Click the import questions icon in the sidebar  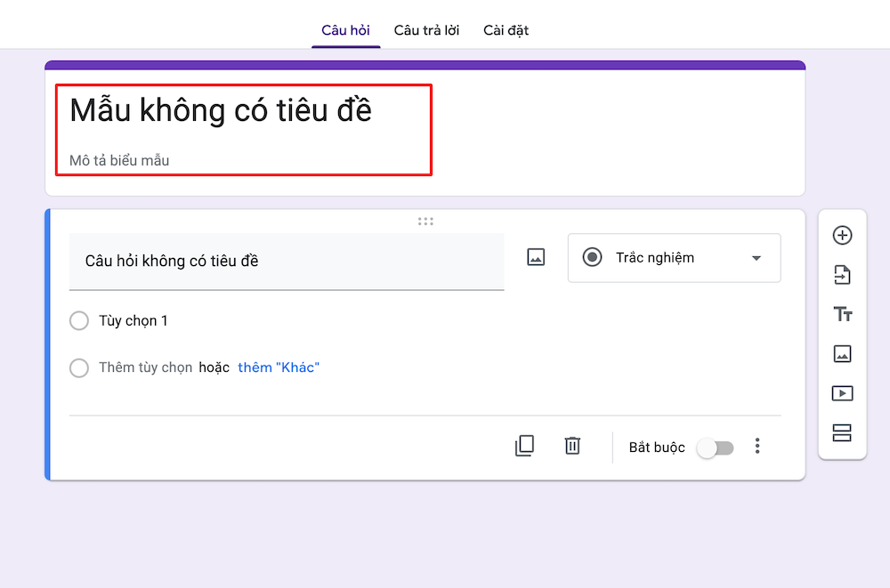[x=842, y=275]
